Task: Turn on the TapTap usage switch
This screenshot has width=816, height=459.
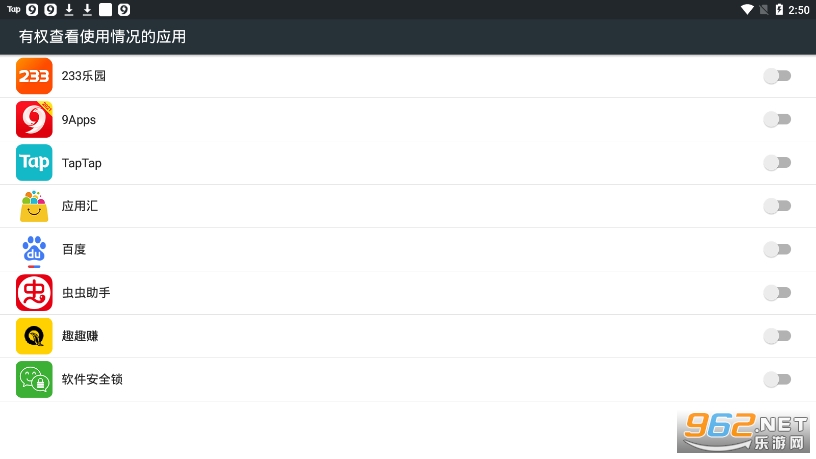Action: 777,162
